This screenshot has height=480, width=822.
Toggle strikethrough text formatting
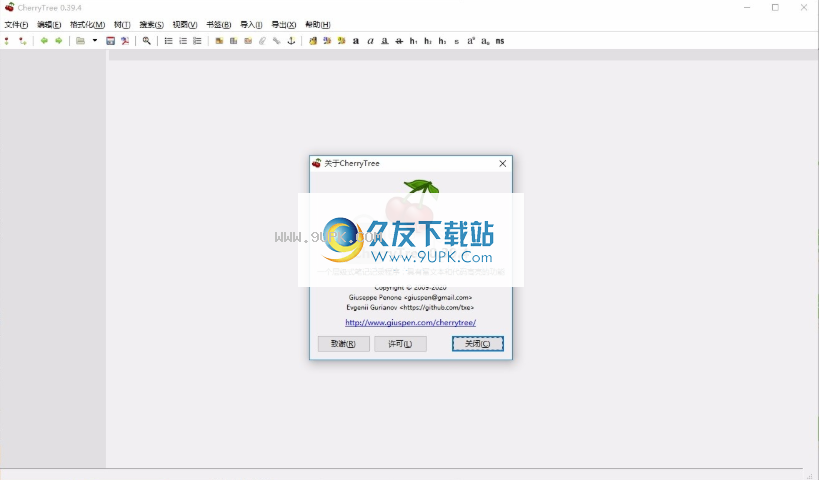[x=399, y=41]
